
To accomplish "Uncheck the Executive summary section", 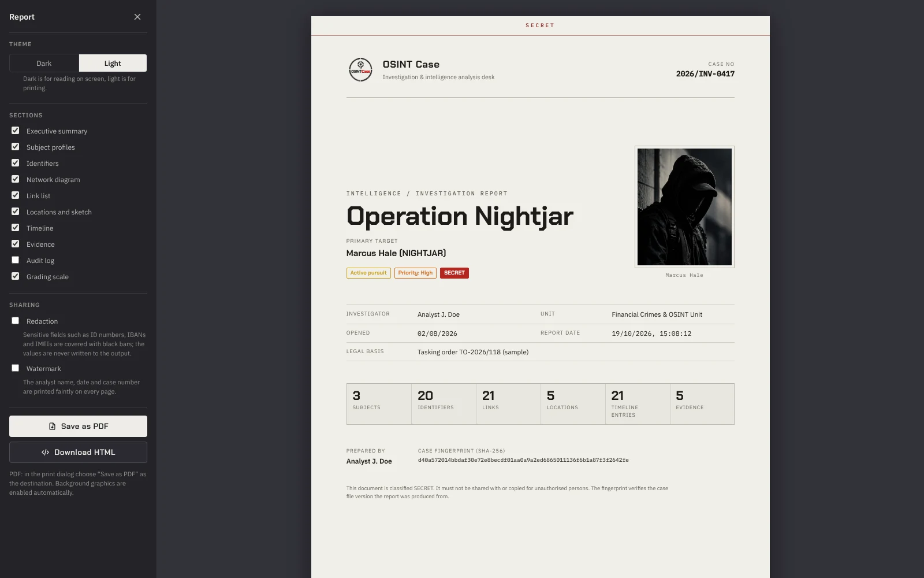I will [16, 131].
